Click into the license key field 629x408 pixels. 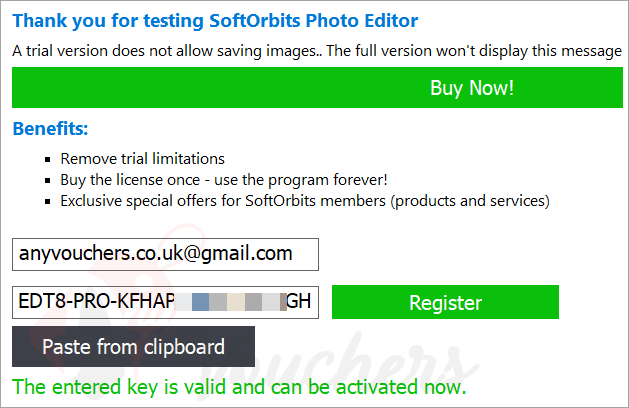pyautogui.click(x=165, y=303)
